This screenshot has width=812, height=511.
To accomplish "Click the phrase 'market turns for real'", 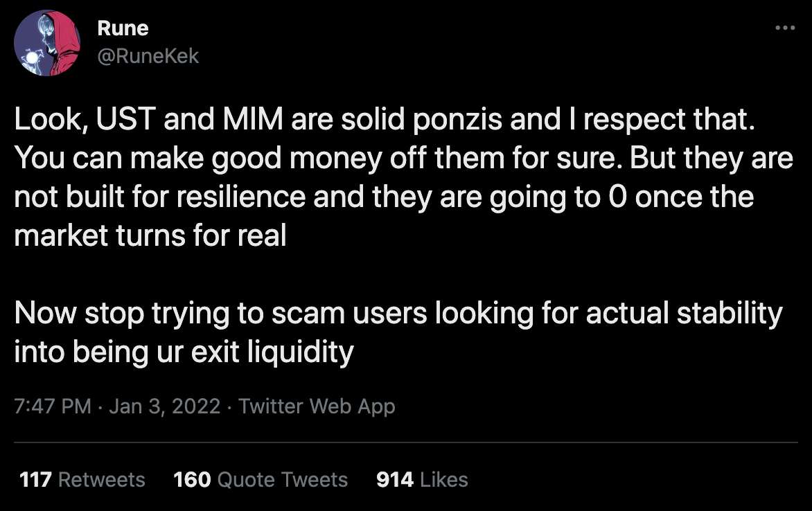I will [x=150, y=236].
